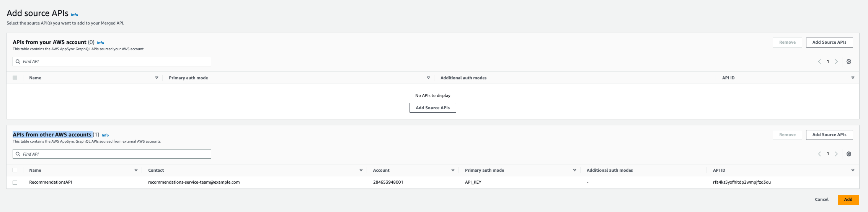This screenshot has height=212, width=868.
Task: Click API_KEY auth mode cell
Action: coord(473,182)
